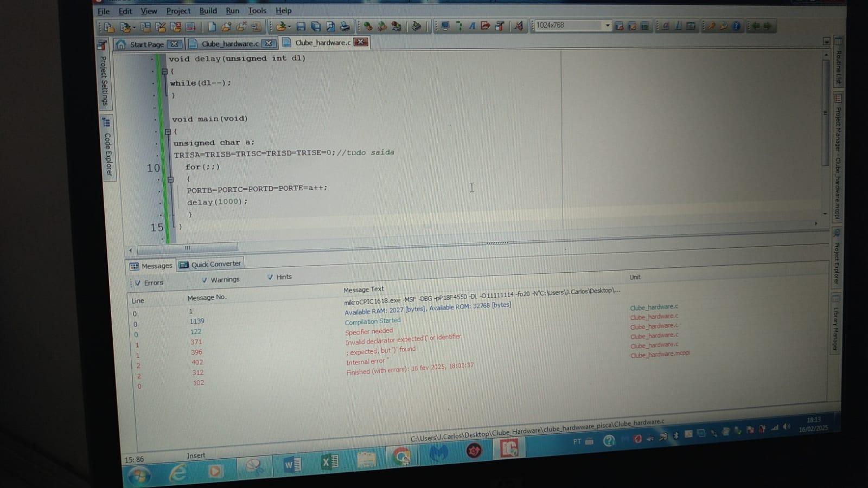Open the Project menu
868x488 pixels.
(178, 11)
